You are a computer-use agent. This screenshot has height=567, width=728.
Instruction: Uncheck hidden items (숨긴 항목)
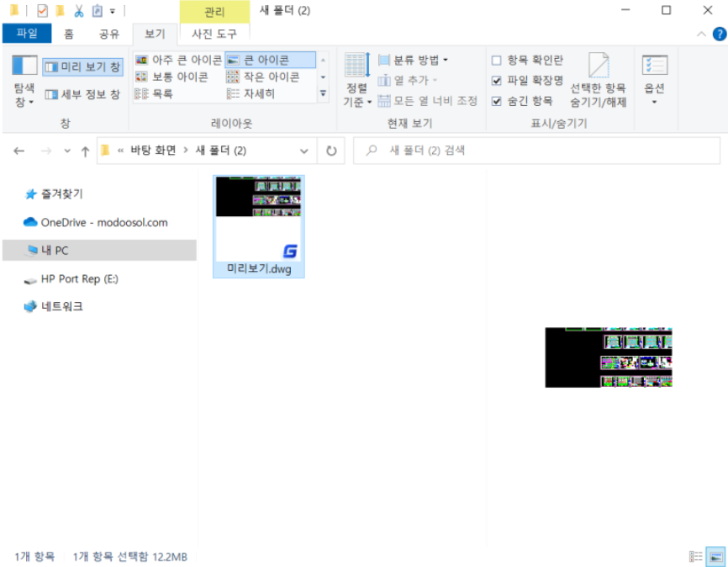coord(522,101)
